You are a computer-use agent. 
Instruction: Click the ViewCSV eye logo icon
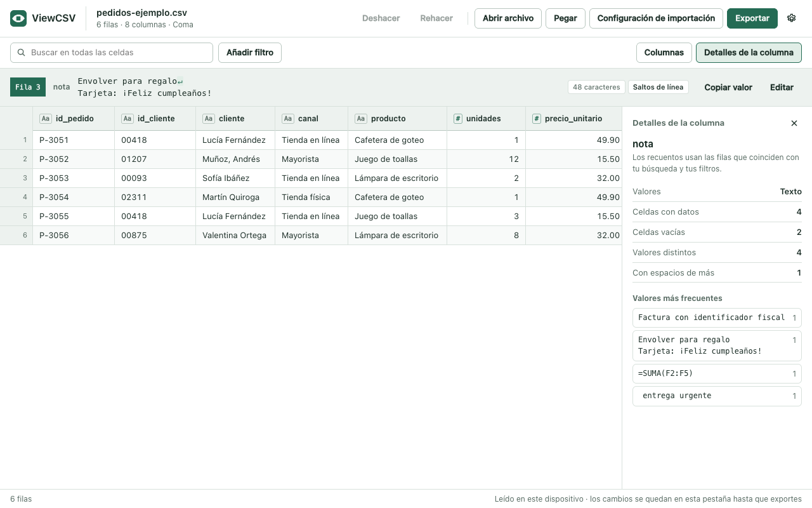(x=18, y=18)
